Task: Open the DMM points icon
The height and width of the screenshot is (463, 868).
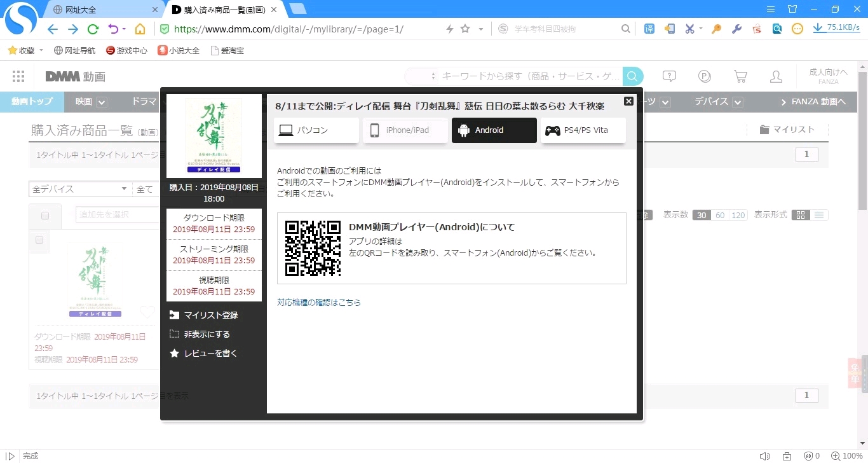Action: coord(704,76)
